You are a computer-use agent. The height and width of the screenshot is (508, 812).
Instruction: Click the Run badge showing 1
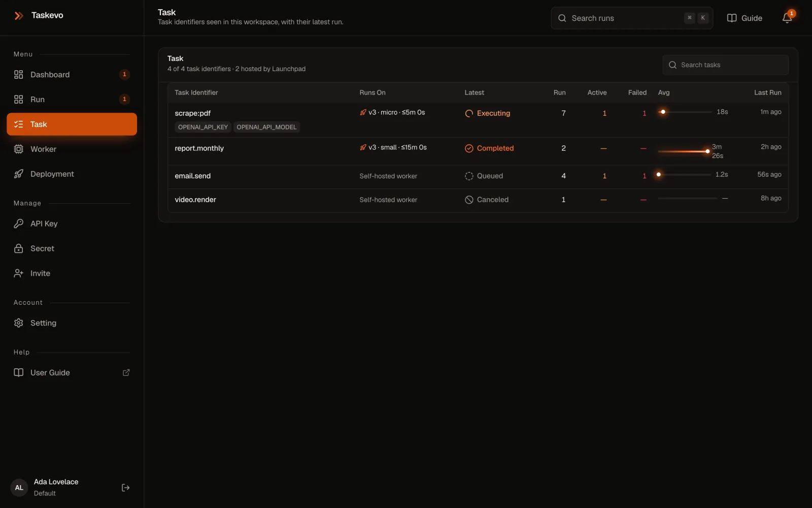tap(124, 100)
